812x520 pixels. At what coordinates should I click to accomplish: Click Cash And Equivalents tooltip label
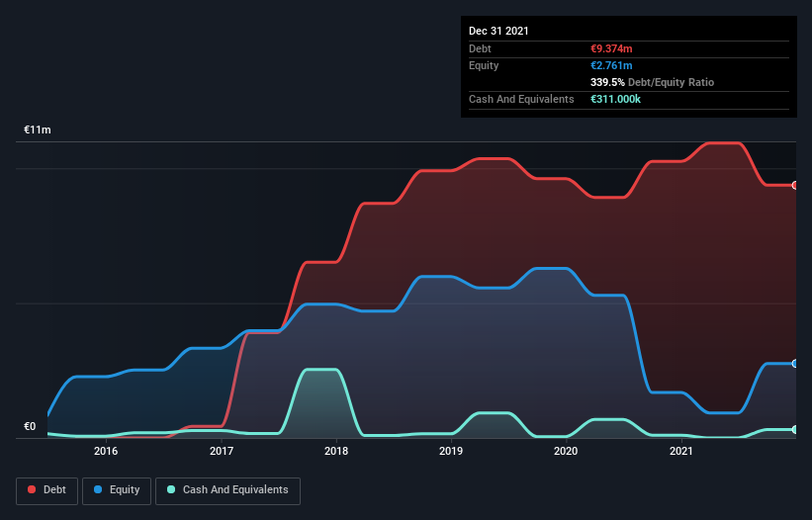tap(521, 99)
